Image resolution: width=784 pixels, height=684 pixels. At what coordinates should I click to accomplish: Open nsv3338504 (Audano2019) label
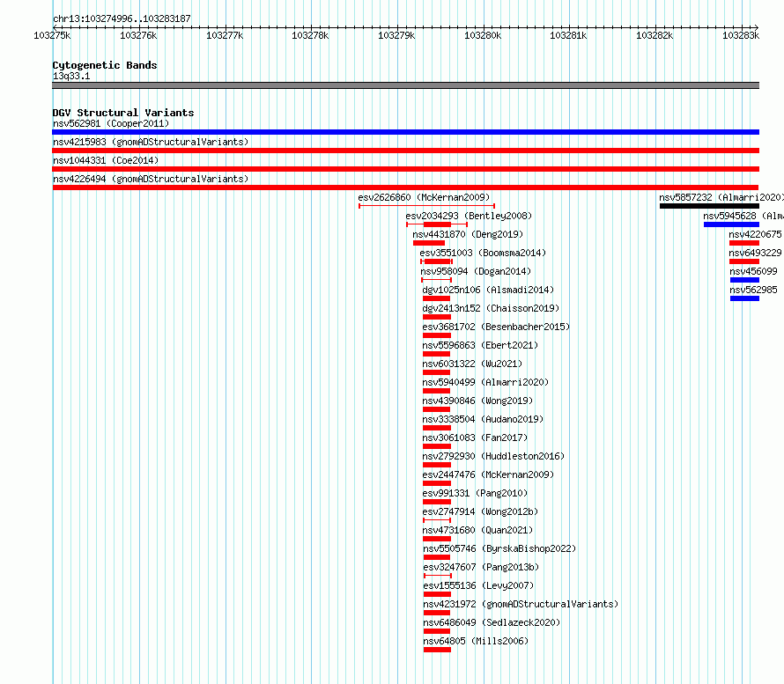[x=483, y=419]
